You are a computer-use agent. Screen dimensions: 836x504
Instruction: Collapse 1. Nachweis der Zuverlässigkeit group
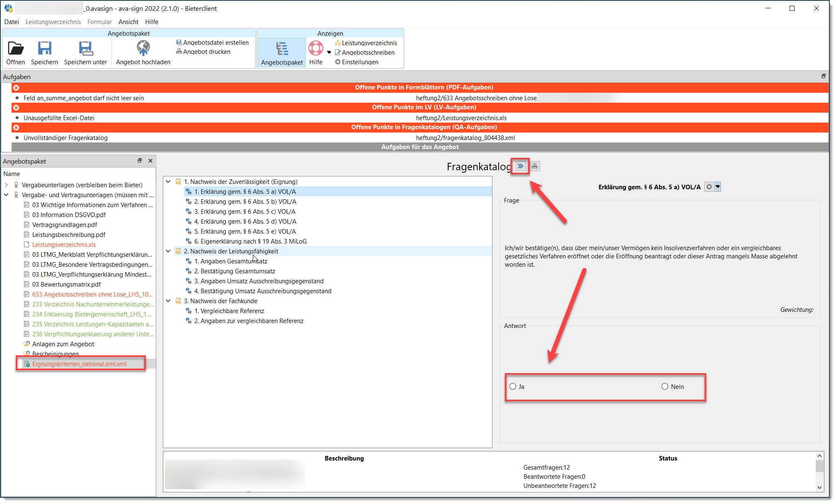coord(168,182)
